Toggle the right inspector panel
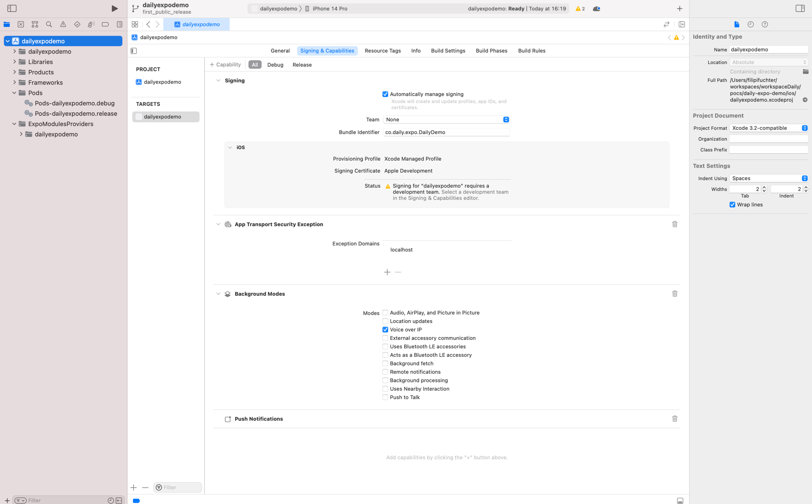812x504 pixels. click(x=800, y=8)
